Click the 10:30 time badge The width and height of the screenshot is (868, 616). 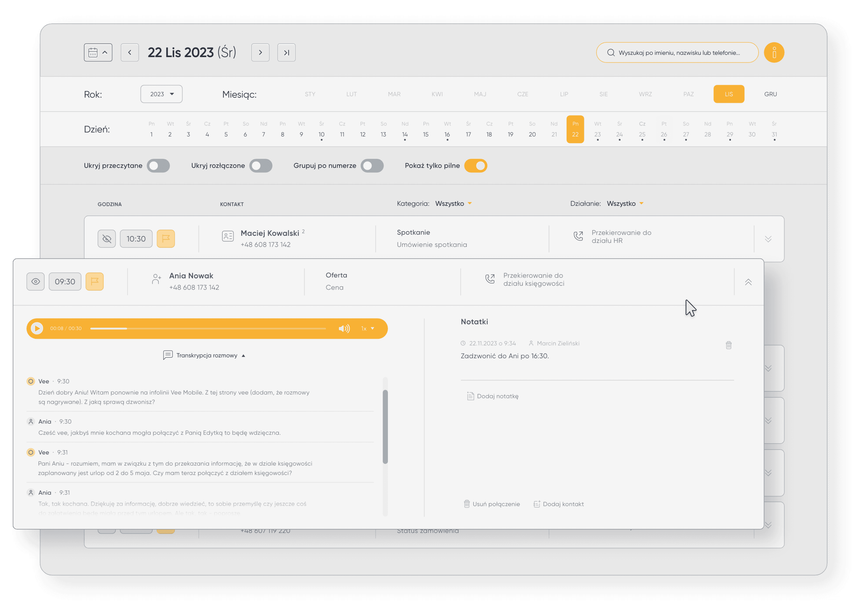[x=136, y=239]
